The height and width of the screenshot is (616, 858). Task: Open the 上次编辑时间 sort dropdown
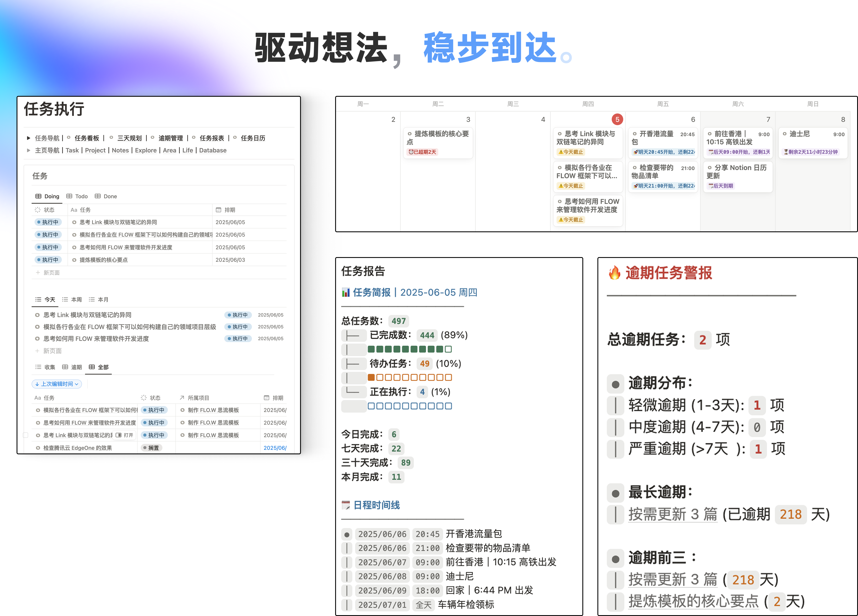(x=57, y=384)
